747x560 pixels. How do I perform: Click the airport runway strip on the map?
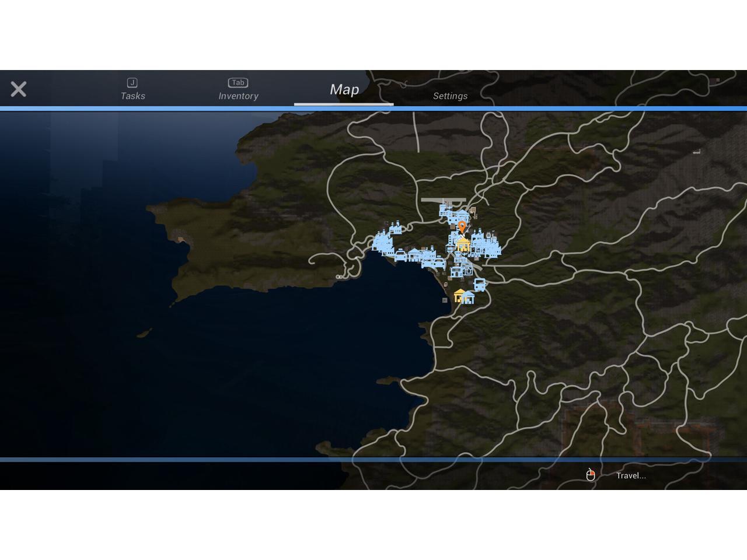tap(443, 200)
